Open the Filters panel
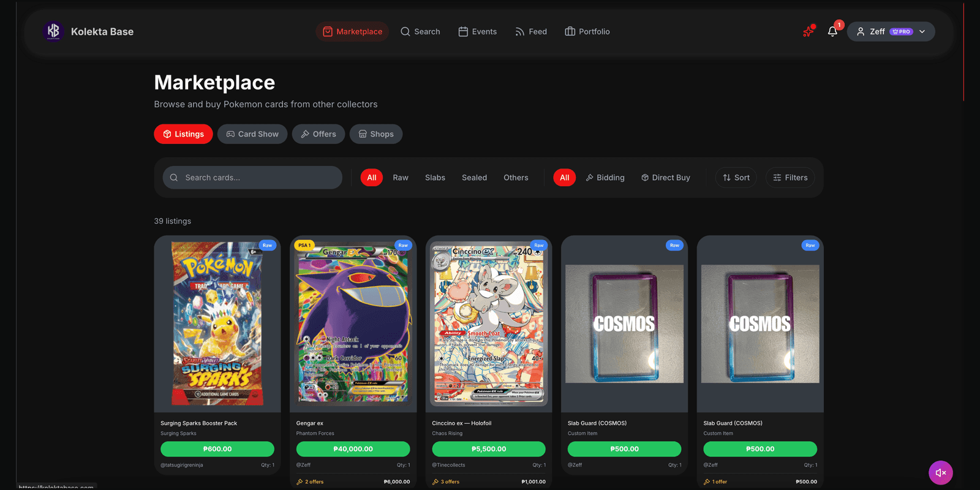 click(790, 178)
